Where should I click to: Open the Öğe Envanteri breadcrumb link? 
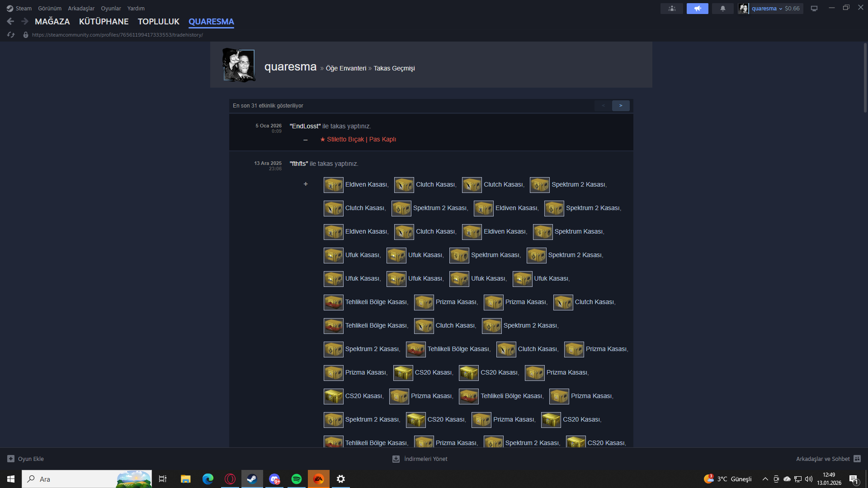pyautogui.click(x=346, y=68)
